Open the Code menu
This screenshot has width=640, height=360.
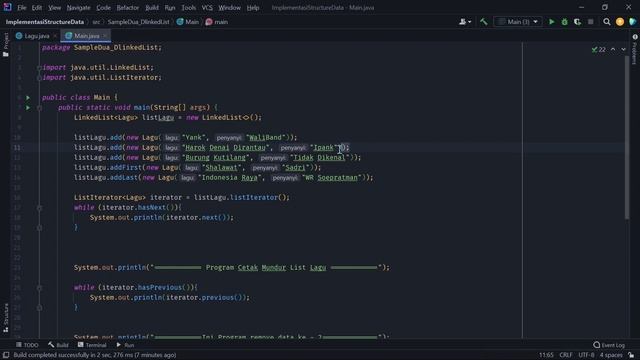coord(103,7)
